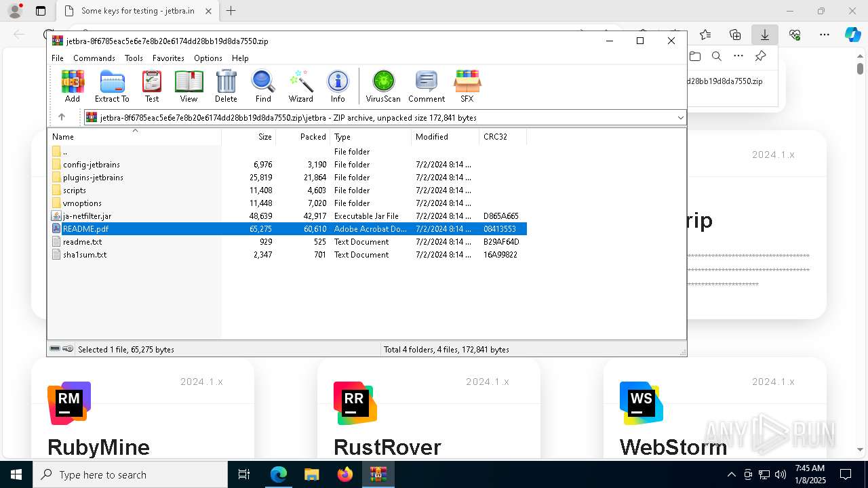Click the taskbar search box
The width and height of the screenshot is (868, 488).
130,474
